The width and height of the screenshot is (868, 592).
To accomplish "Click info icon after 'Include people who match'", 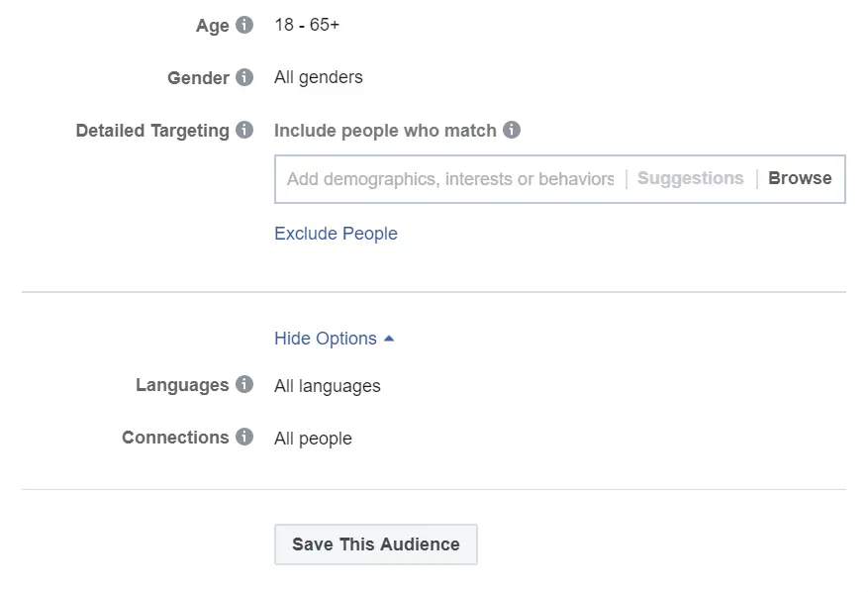I will [512, 130].
